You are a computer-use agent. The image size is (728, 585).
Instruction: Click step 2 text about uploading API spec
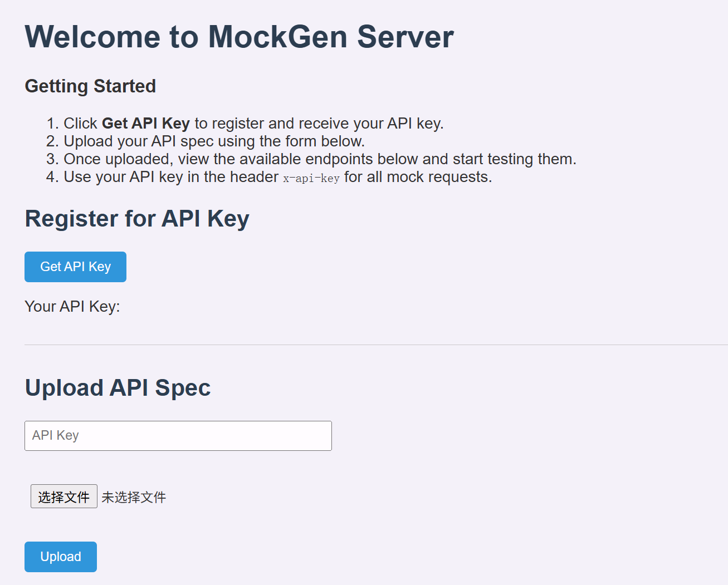click(214, 141)
